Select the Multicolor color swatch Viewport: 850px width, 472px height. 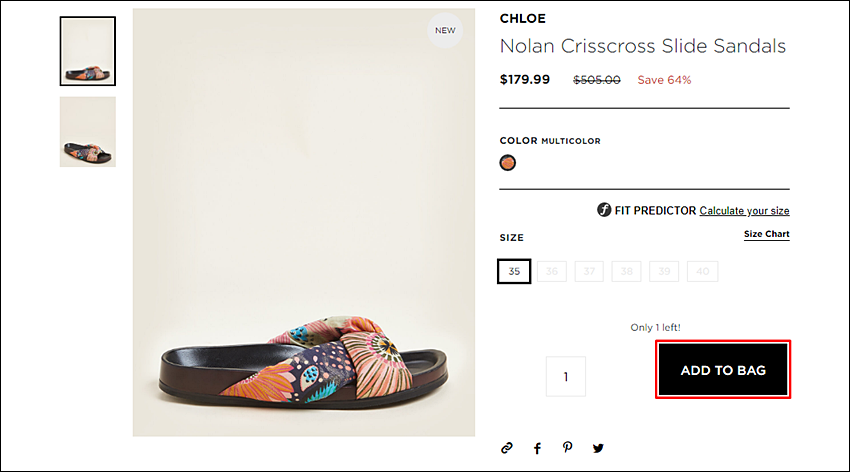(507, 163)
